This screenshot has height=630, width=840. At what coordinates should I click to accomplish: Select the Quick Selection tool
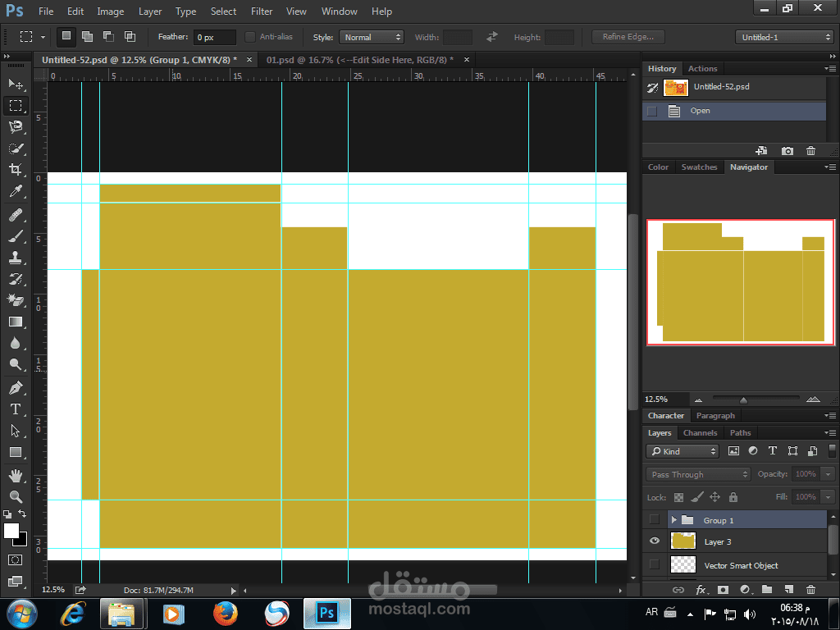[16, 148]
